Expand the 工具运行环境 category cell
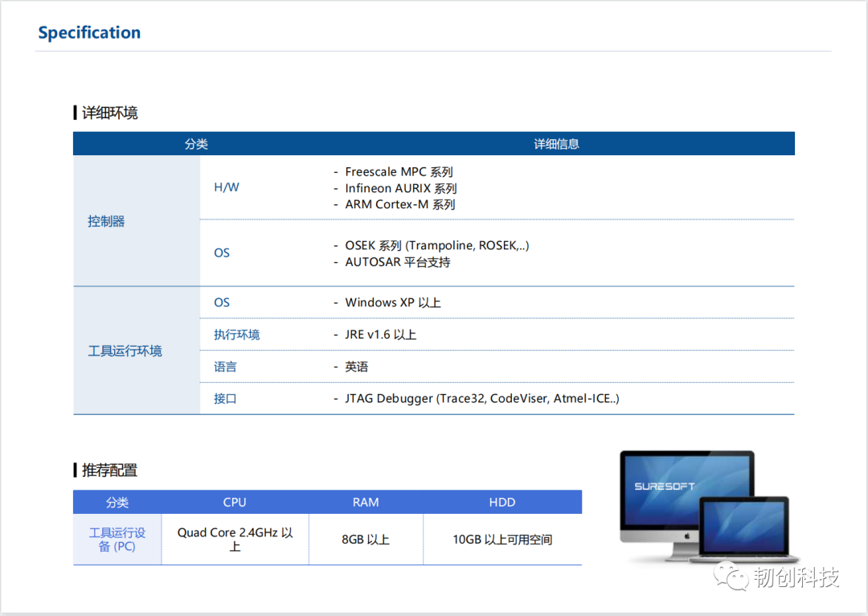Image resolution: width=868 pixels, height=616 pixels. pyautogui.click(x=125, y=350)
